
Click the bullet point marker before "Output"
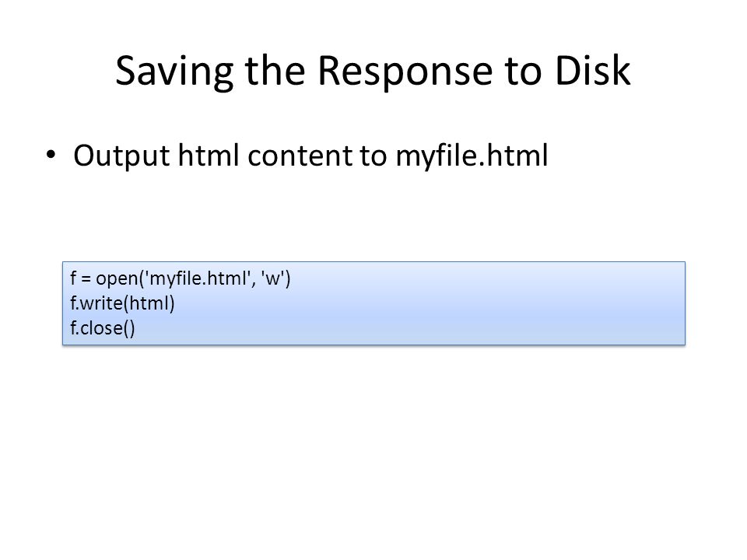[51, 155]
